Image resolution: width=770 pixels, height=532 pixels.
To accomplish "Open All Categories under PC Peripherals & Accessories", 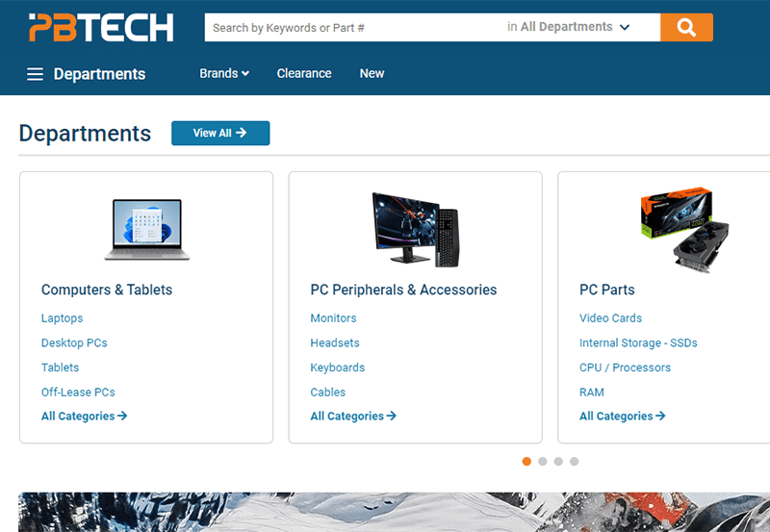I will click(353, 417).
